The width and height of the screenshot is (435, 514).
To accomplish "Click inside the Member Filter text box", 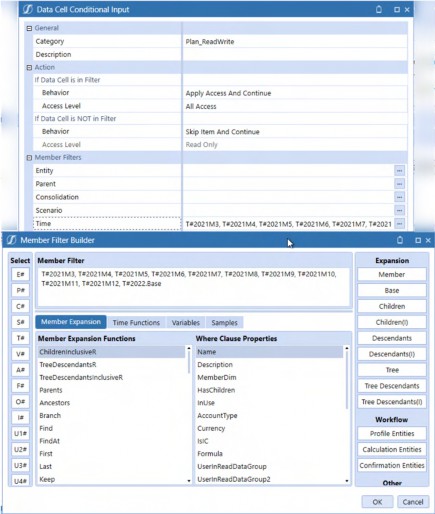I will coord(193,287).
